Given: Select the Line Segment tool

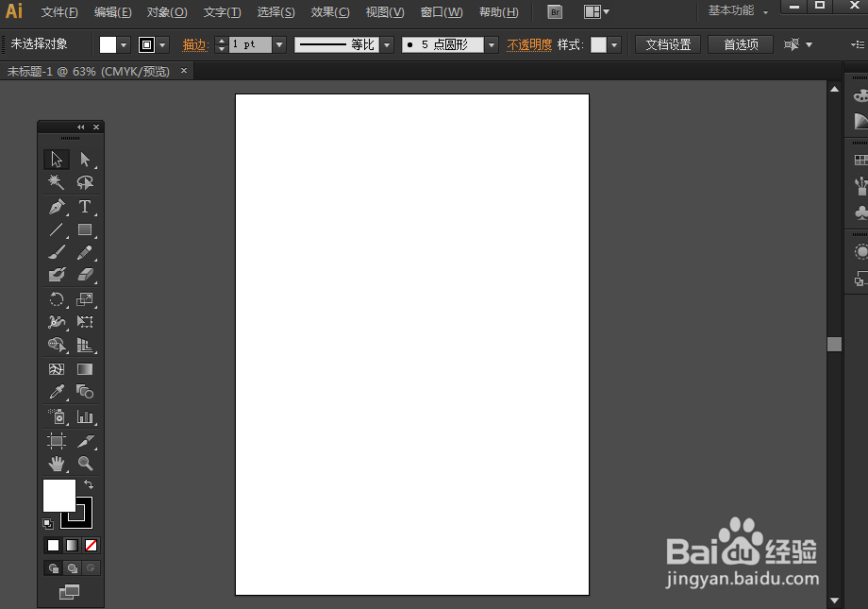Looking at the screenshot, I should click(57, 229).
